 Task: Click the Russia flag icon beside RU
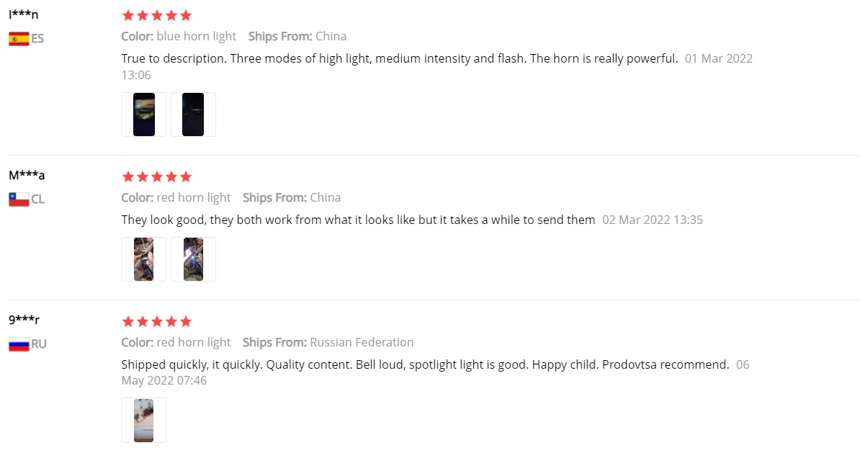coord(19,344)
